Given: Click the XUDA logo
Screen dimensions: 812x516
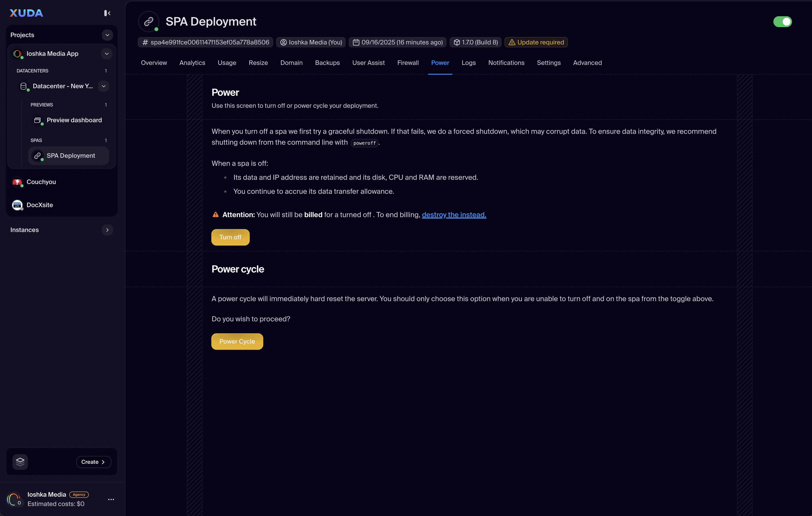Looking at the screenshot, I should coord(26,13).
